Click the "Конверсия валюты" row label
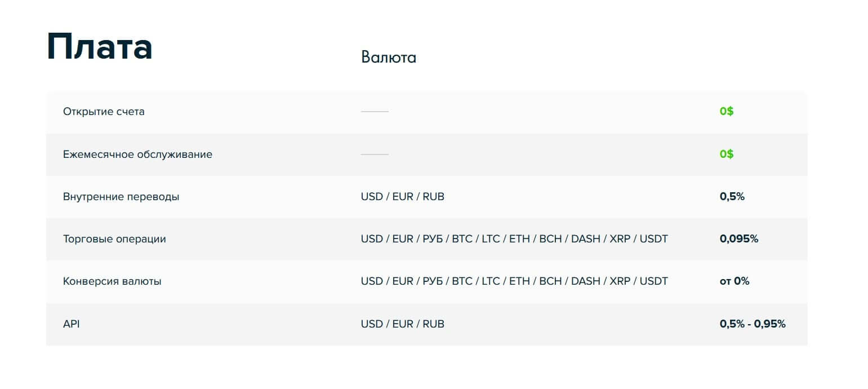The image size is (868, 389). point(112,281)
